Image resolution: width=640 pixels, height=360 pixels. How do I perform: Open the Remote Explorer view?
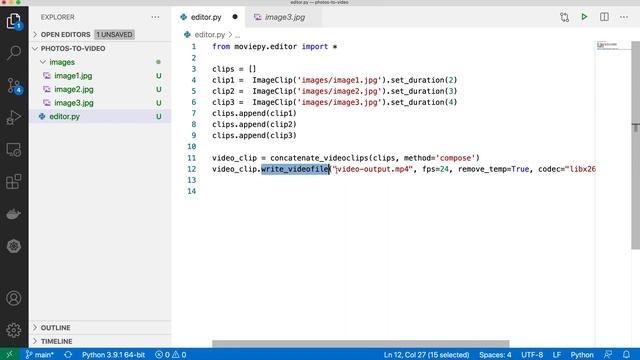point(14,150)
